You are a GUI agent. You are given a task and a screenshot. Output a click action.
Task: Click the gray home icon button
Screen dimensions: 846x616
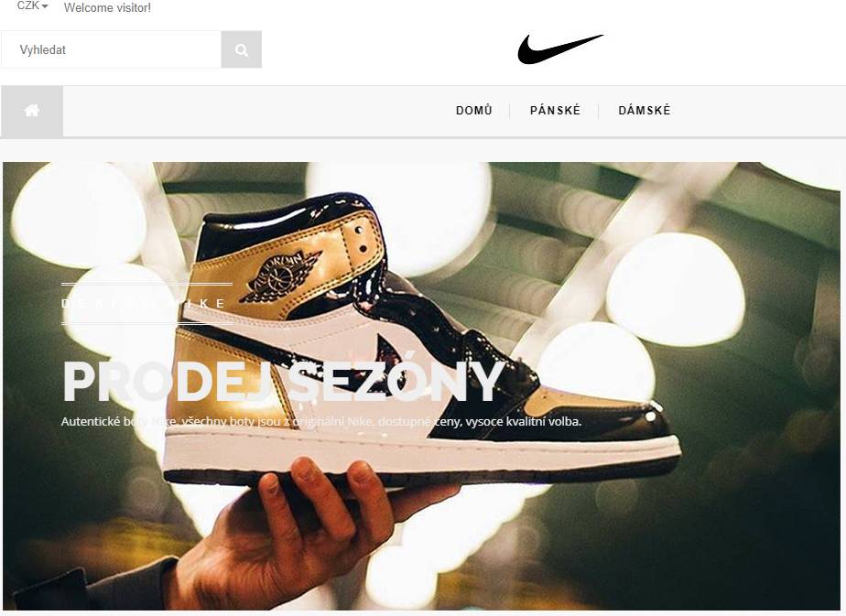(32, 111)
